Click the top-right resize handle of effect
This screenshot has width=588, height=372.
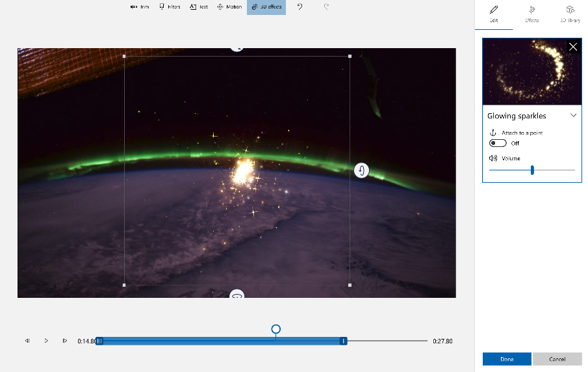point(350,57)
